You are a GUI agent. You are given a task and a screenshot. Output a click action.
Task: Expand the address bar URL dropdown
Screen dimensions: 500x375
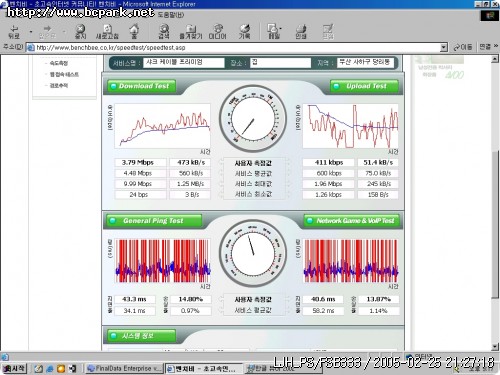443,48
